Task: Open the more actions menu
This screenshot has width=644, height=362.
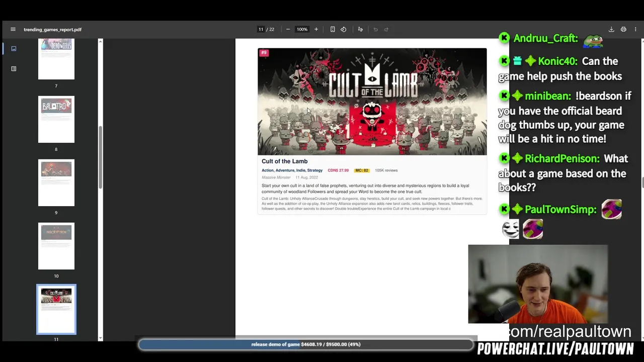Action: (635, 29)
